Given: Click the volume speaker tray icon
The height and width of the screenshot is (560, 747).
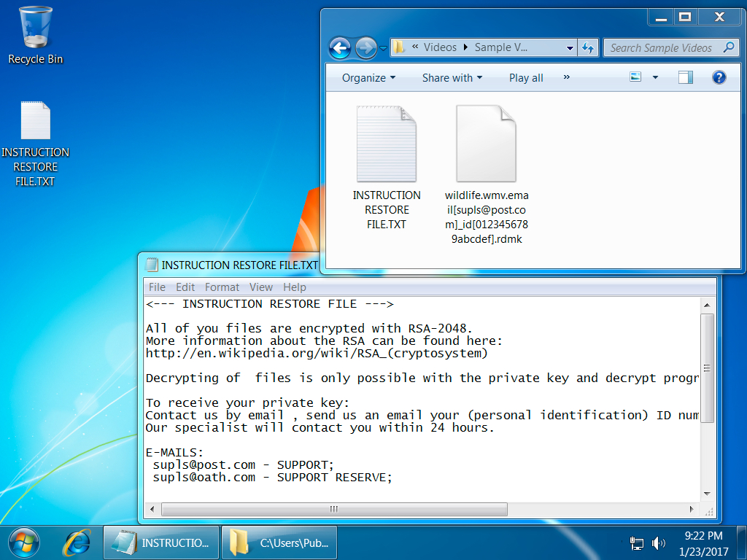Looking at the screenshot, I should 658,542.
